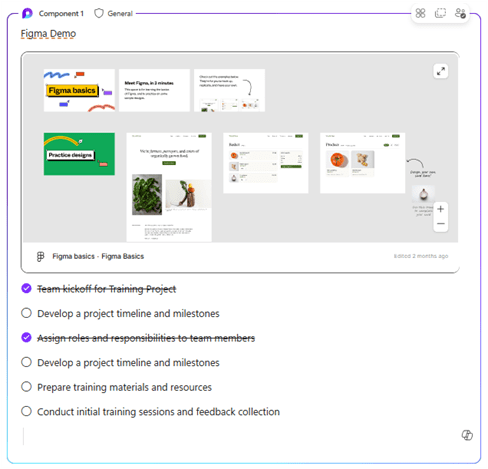Uncheck Assign roles and responsibilities task
The width and height of the screenshot is (488, 469).
click(x=26, y=337)
